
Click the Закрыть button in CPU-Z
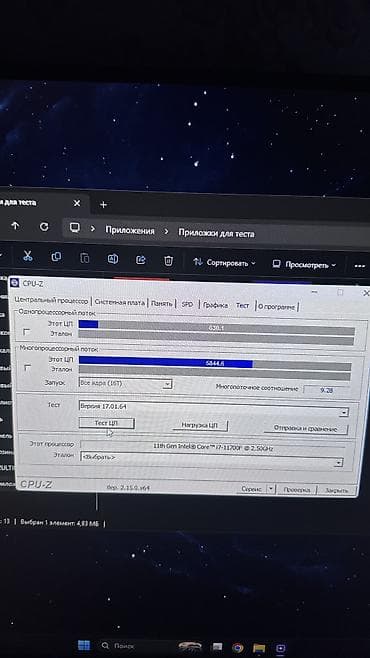[x=336, y=490]
